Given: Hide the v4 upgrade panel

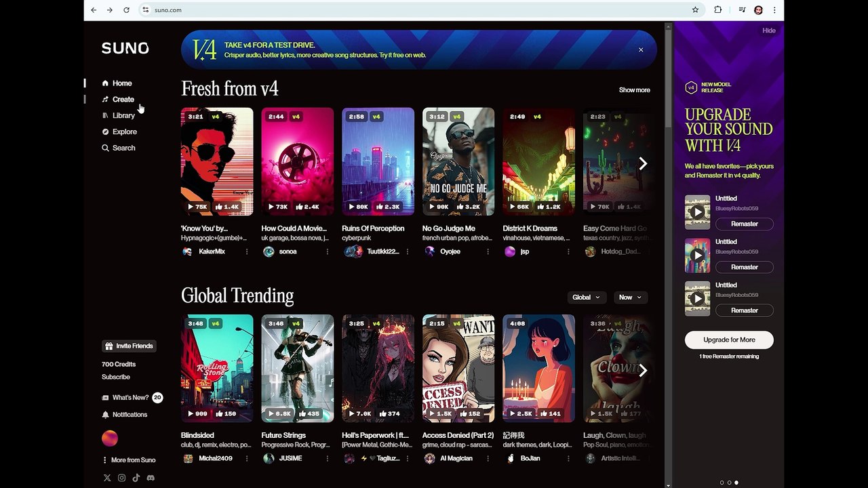Looking at the screenshot, I should point(769,30).
